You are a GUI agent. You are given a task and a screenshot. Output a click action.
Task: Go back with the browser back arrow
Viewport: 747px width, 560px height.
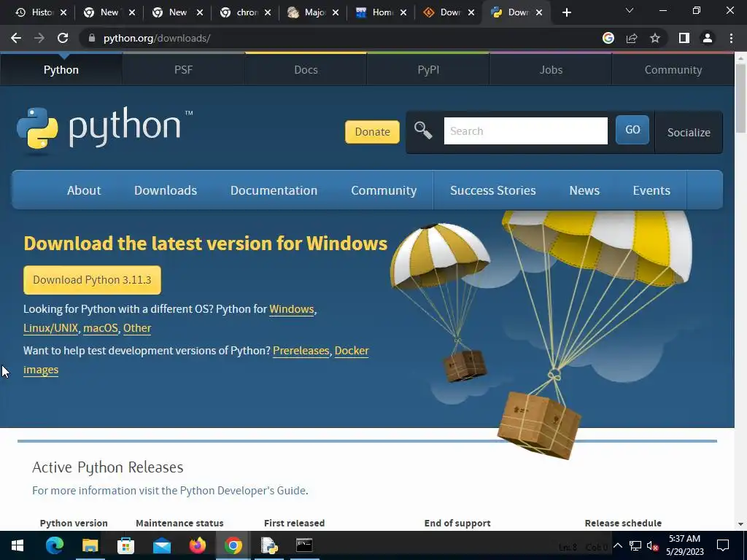pos(16,38)
